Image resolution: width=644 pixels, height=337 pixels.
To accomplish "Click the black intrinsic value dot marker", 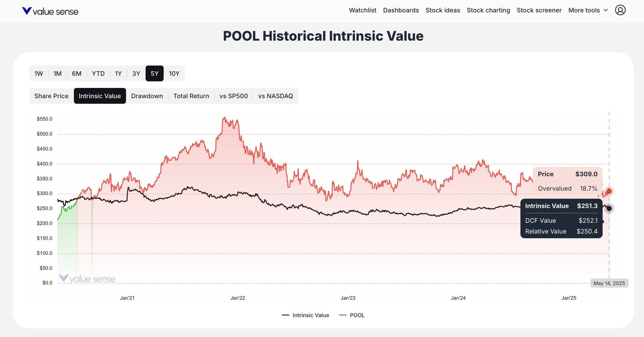I will (609, 209).
